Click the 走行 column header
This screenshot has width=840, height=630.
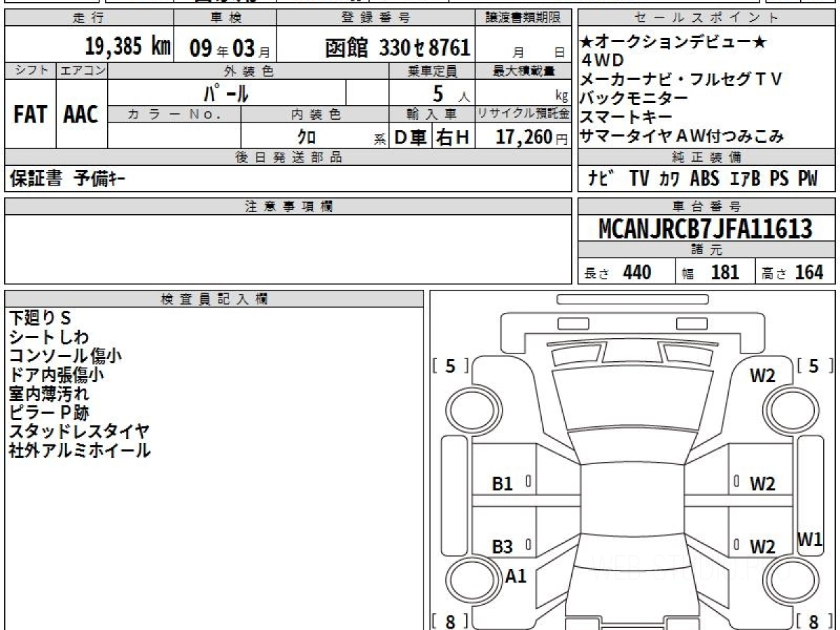coord(89,18)
